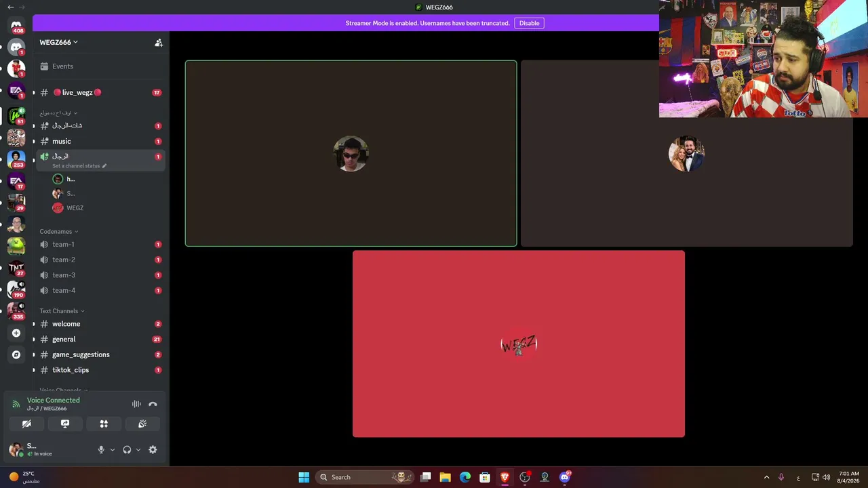The height and width of the screenshot is (488, 868).
Task: Open the green W server icon
Action: tap(16, 115)
